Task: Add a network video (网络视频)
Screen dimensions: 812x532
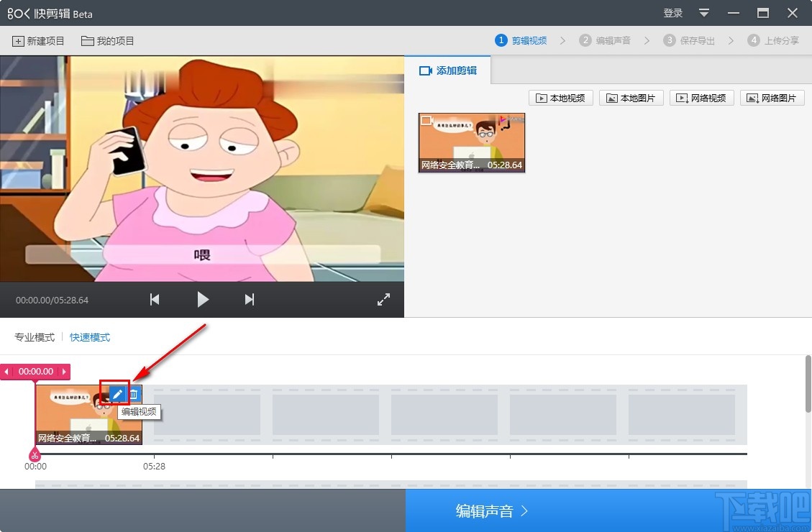Action: point(701,98)
